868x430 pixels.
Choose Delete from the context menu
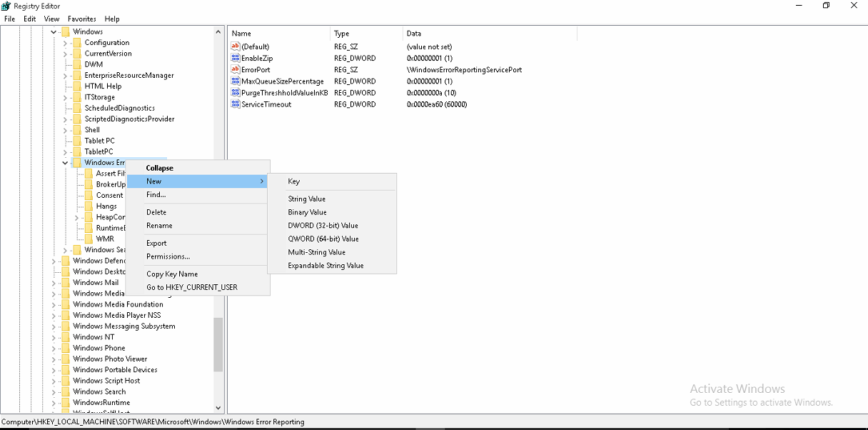tap(198, 212)
